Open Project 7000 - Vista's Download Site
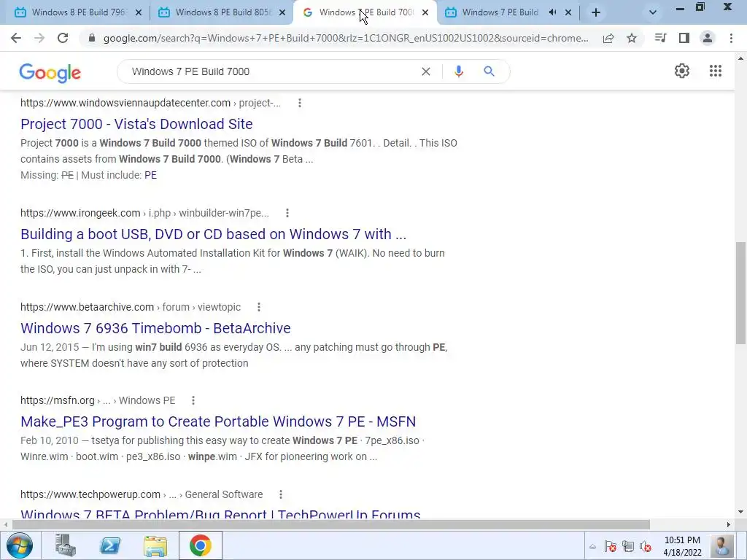Viewport: 747px width, 560px height. [136, 124]
